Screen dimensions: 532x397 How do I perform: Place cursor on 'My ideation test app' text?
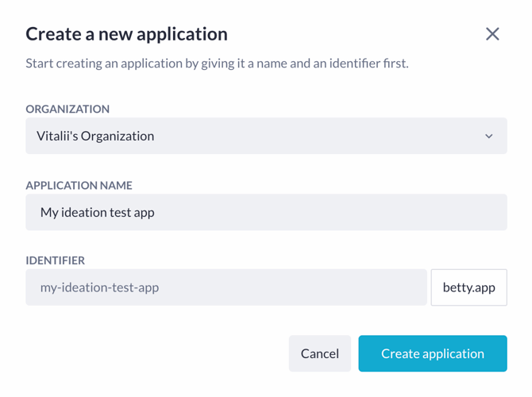[98, 213]
